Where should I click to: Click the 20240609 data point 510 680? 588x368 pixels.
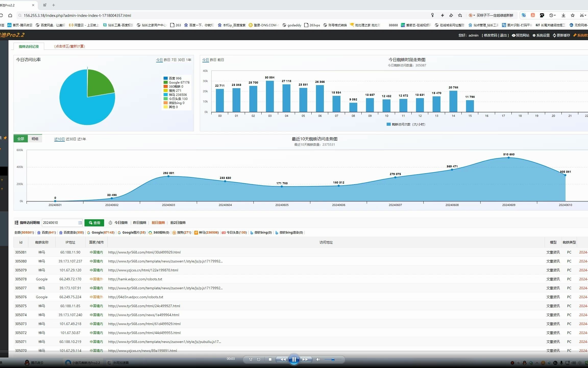tap(509, 158)
